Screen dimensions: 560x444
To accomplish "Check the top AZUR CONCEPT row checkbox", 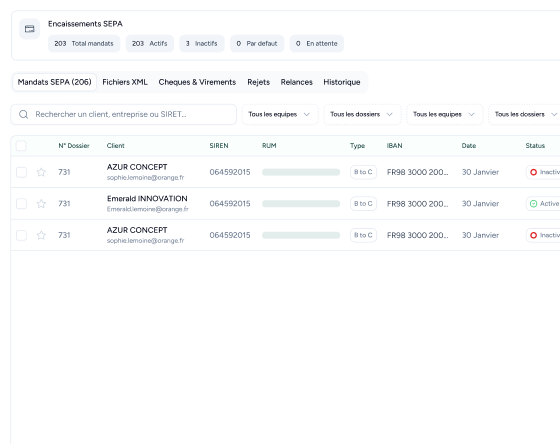I will tap(21, 172).
